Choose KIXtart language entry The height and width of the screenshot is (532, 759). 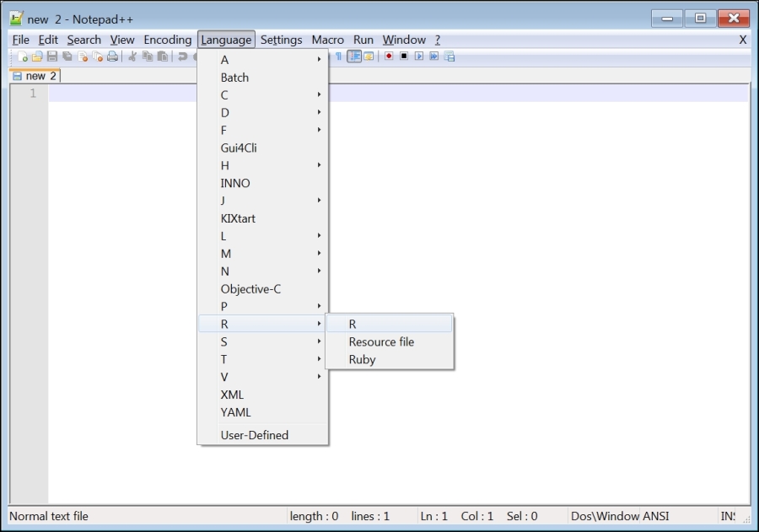coord(263,218)
